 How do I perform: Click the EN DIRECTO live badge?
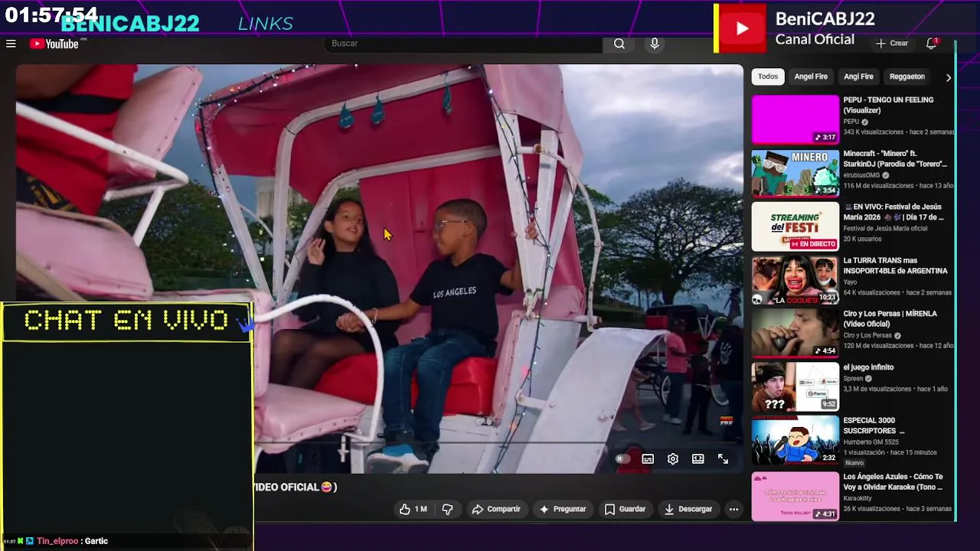click(x=813, y=244)
